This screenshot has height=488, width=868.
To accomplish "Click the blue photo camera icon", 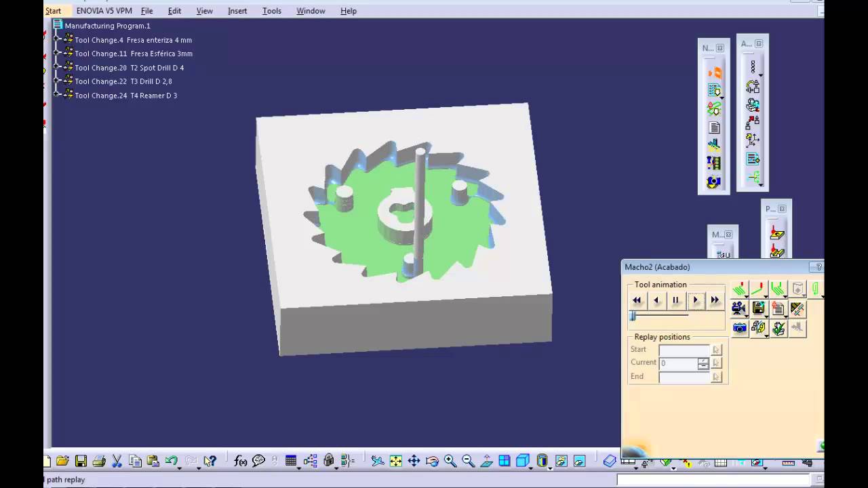I will [x=739, y=328].
